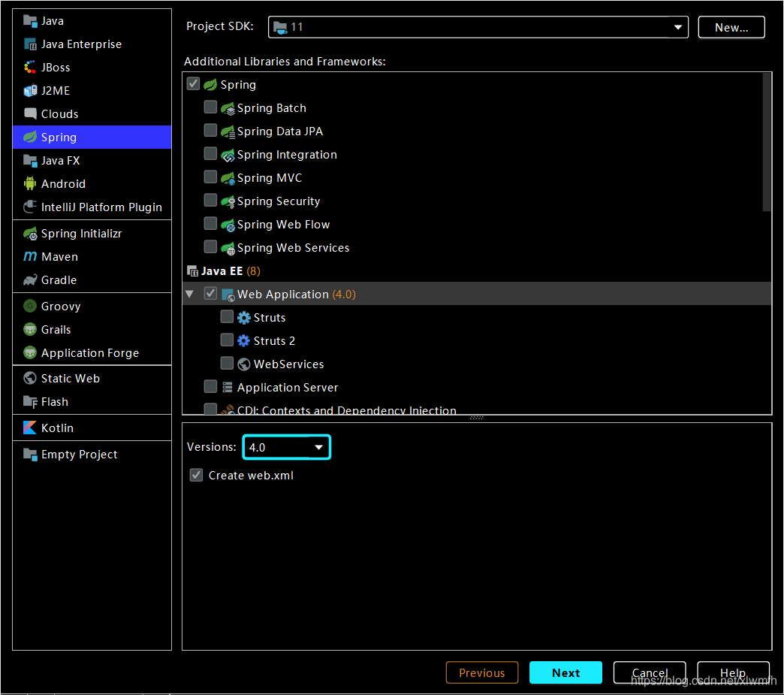
Task: Click the Clouds icon
Action: (30, 114)
